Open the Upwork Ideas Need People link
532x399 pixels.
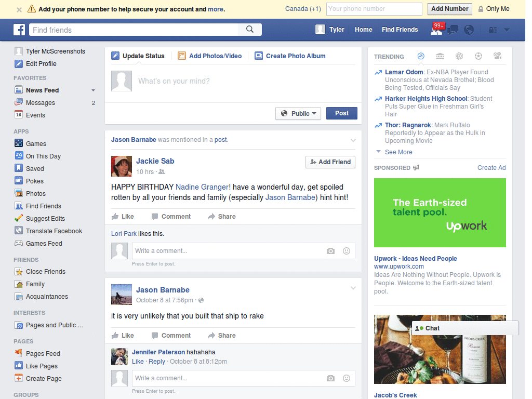click(415, 258)
